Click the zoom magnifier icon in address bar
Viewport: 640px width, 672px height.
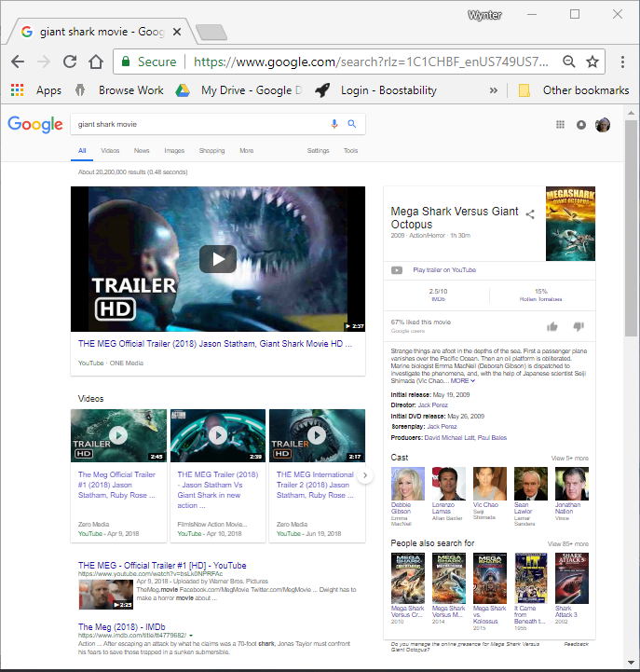[x=569, y=62]
